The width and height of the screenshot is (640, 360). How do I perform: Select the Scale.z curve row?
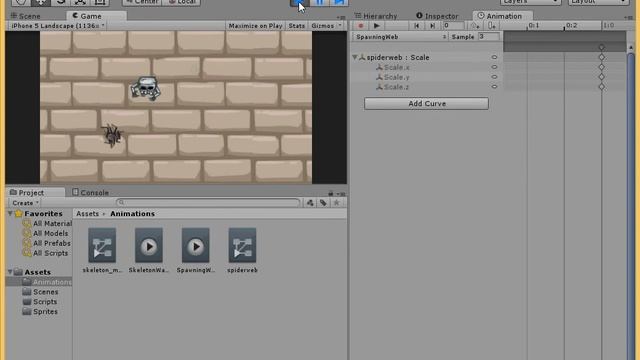(427, 87)
